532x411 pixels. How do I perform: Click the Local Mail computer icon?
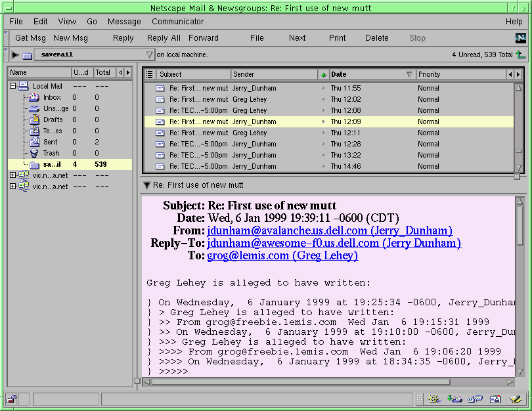click(24, 86)
